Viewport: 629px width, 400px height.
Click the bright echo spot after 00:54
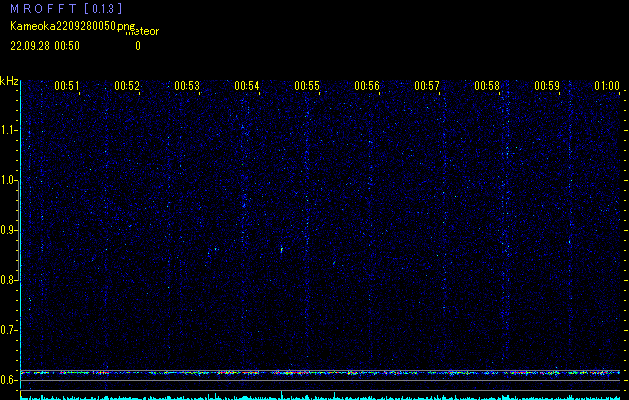[x=282, y=249]
